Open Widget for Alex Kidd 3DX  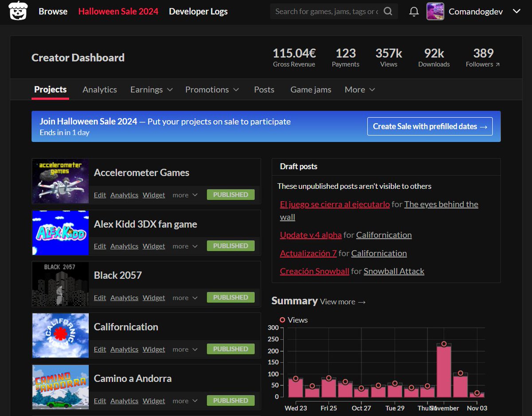pos(154,246)
